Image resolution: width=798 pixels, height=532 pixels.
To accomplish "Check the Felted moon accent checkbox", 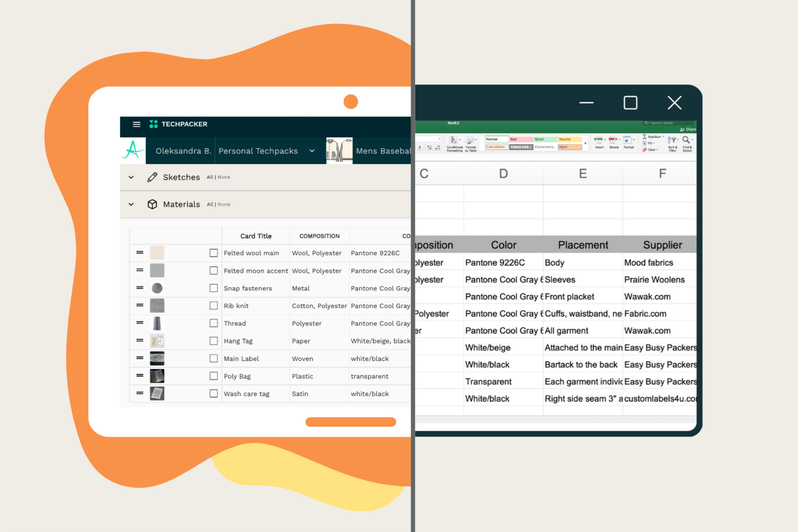I will click(x=213, y=270).
